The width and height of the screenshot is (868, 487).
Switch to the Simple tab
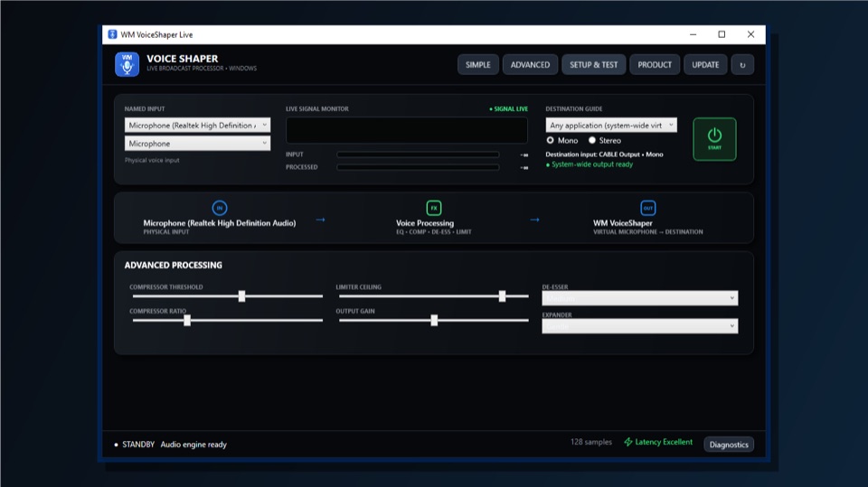click(x=477, y=65)
